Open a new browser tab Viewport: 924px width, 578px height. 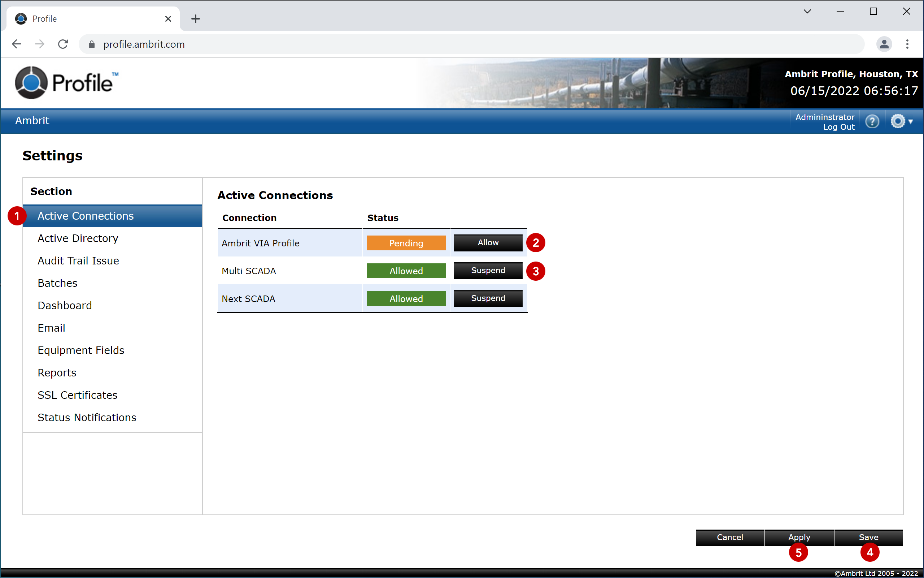[x=196, y=19]
